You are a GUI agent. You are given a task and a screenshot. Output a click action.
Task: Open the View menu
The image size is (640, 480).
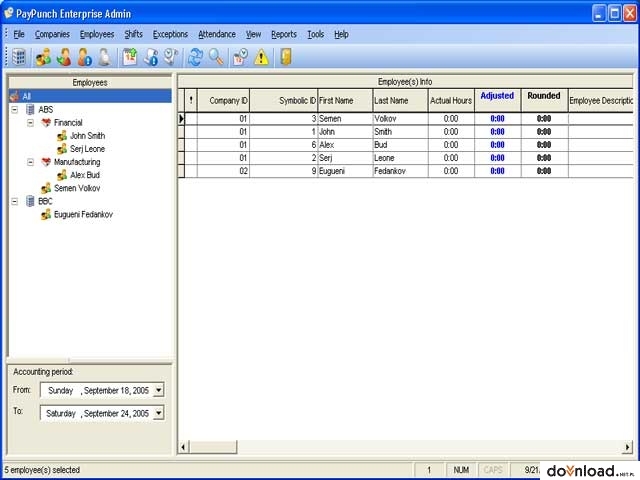(253, 34)
